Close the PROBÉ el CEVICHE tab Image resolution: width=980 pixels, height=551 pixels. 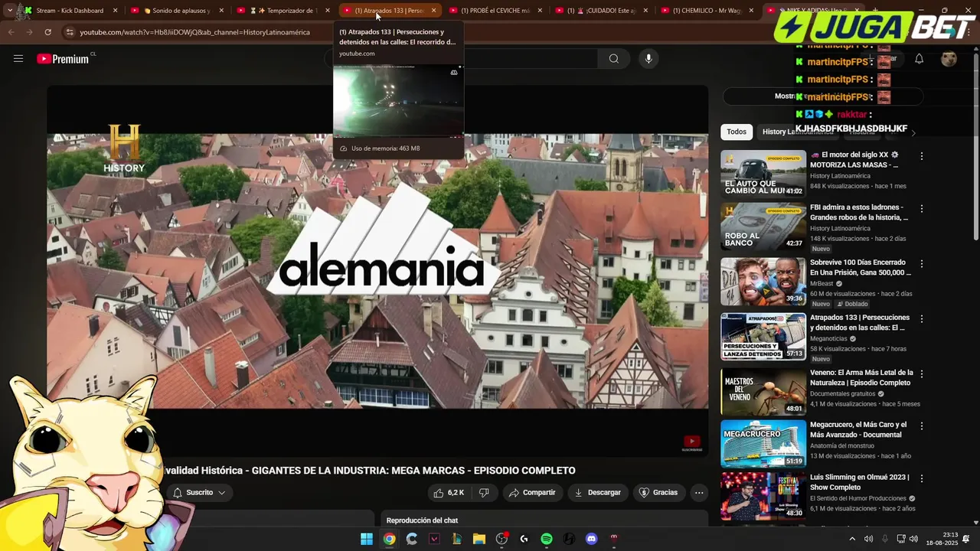coord(539,10)
